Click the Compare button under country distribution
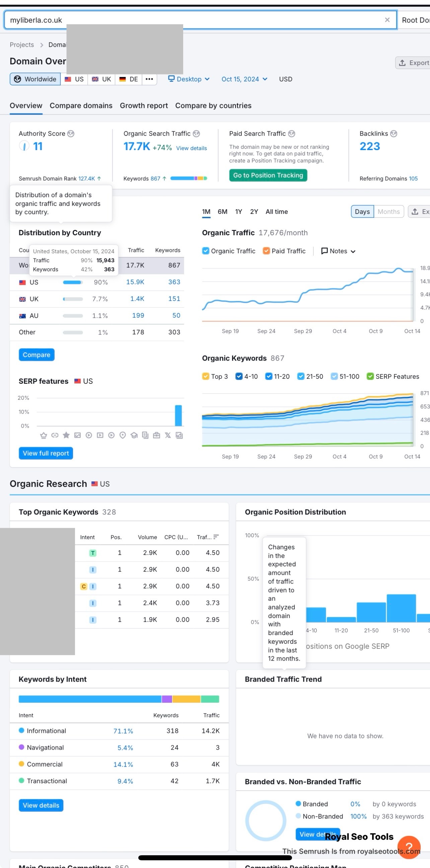Image resolution: width=430 pixels, height=868 pixels. tap(37, 355)
